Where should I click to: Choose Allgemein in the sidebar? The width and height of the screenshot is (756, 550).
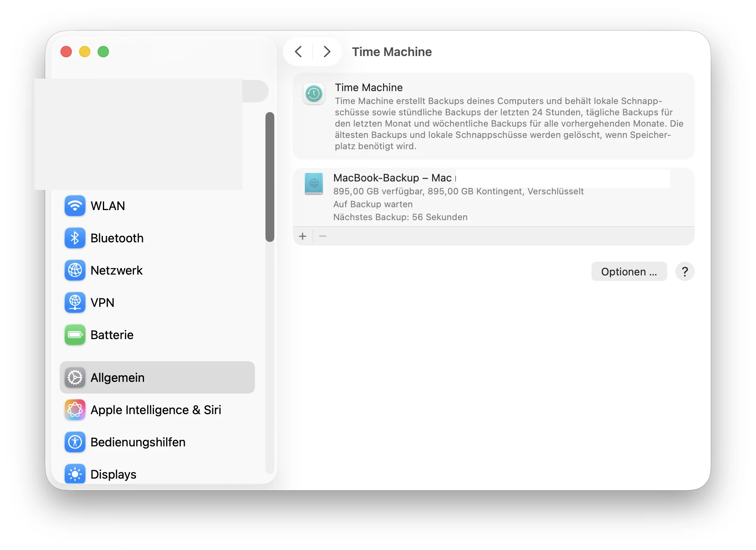[157, 377]
